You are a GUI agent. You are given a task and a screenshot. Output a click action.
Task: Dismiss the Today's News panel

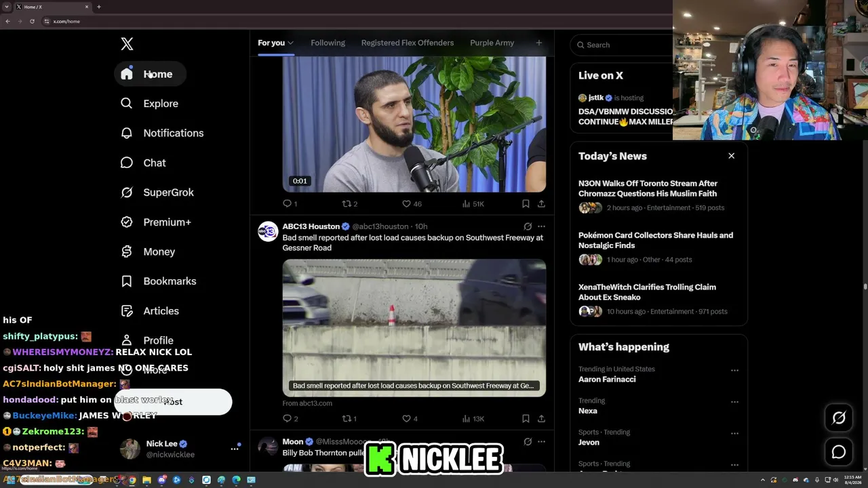pyautogui.click(x=731, y=156)
